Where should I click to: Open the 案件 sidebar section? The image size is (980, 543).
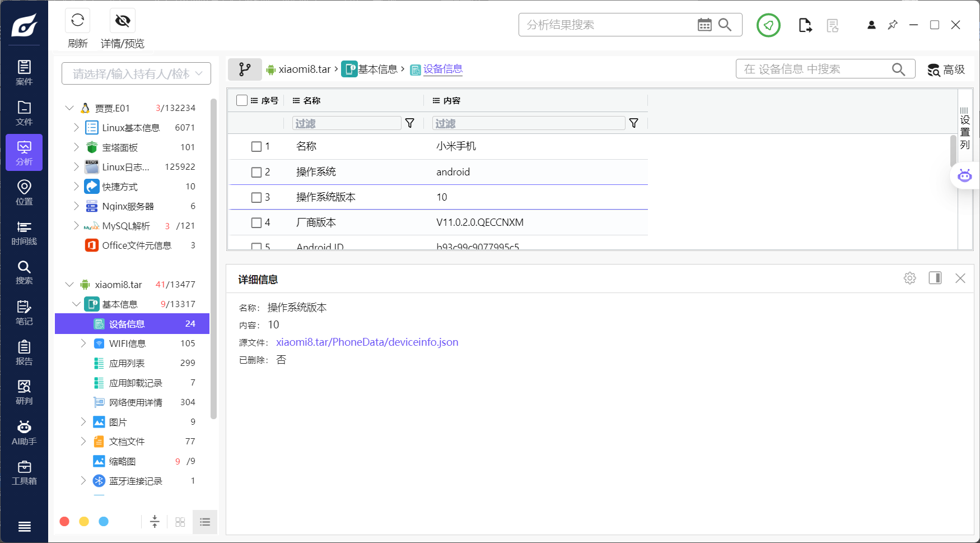tap(24, 73)
